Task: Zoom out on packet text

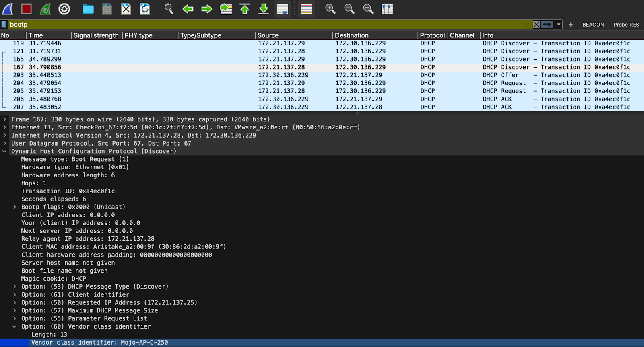Action: click(349, 9)
